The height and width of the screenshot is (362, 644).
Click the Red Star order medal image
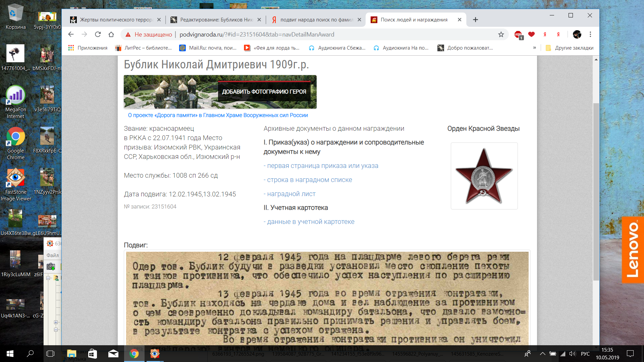[484, 176]
